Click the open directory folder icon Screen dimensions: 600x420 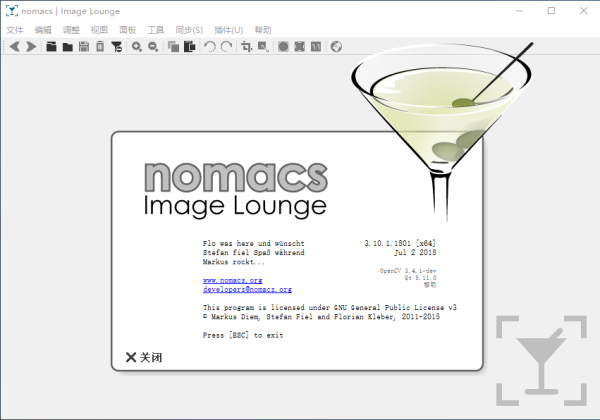click(x=68, y=47)
